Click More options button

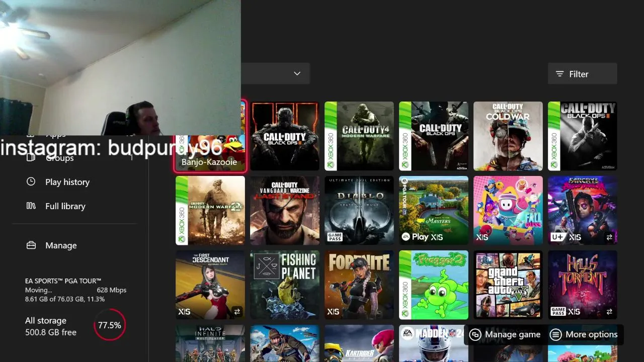tap(584, 334)
